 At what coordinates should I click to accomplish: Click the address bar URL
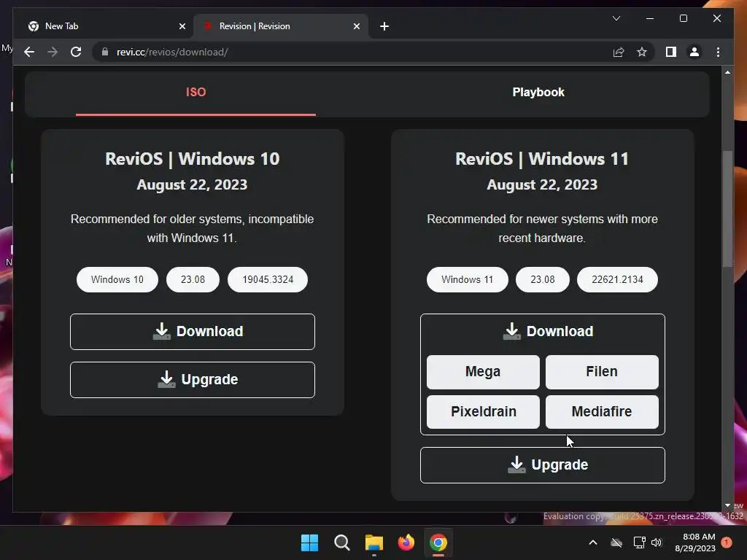coord(172,52)
